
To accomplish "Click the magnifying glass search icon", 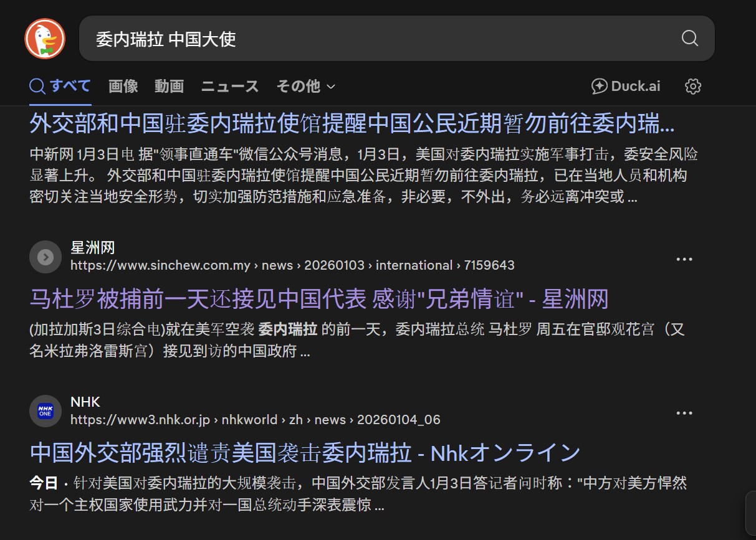I will (x=689, y=39).
